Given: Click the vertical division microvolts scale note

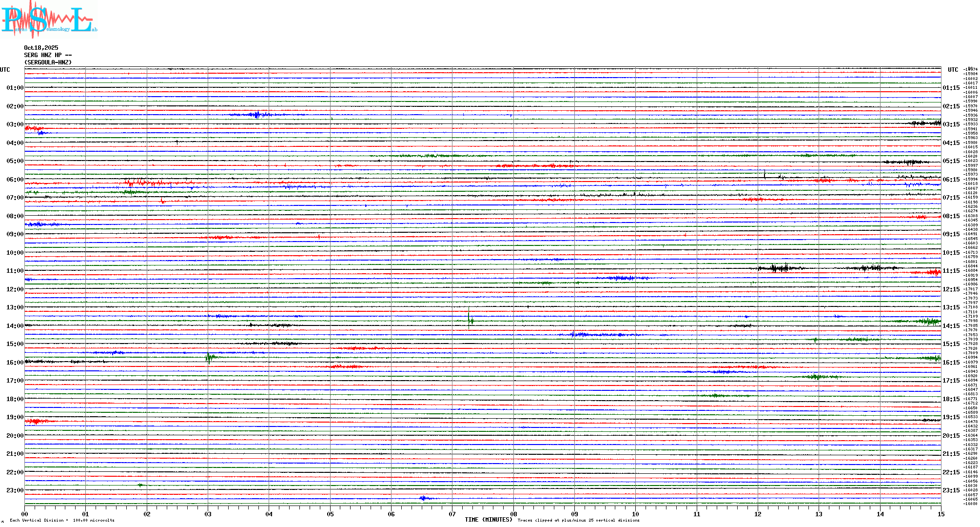Looking at the screenshot, I should click(x=62, y=520).
